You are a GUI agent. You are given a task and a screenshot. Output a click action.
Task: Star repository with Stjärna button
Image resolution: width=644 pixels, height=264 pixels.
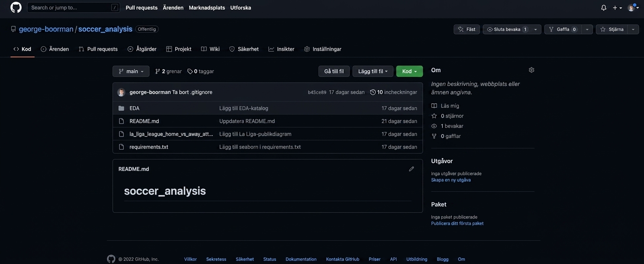click(x=611, y=29)
